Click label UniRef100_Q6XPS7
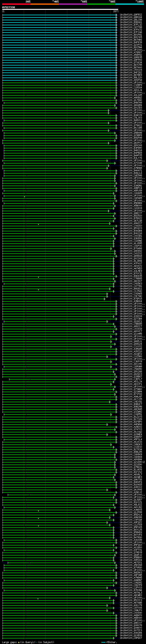The width and height of the screenshot is (146, 644). pos(131,143)
